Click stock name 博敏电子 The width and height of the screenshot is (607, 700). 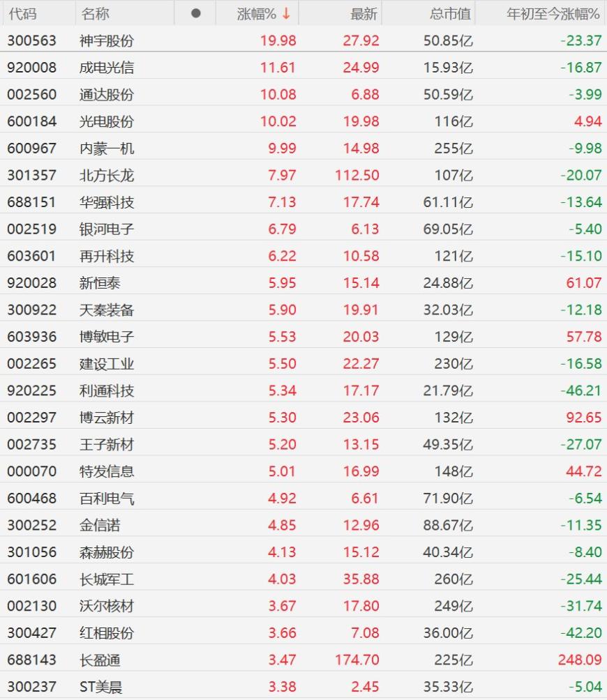[107, 337]
